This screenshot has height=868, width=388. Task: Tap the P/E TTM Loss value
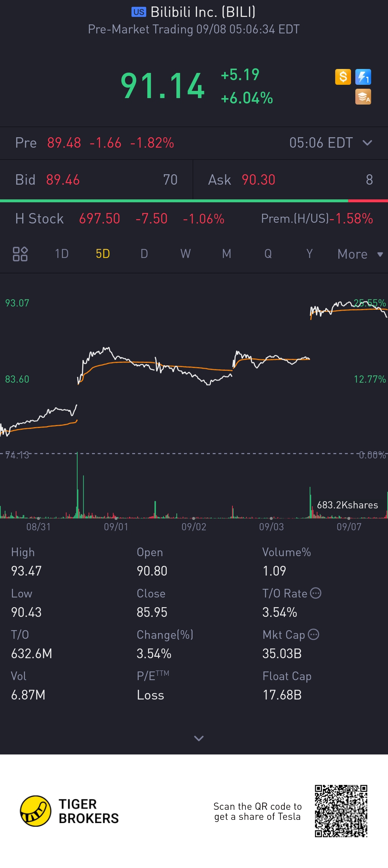[x=150, y=695]
